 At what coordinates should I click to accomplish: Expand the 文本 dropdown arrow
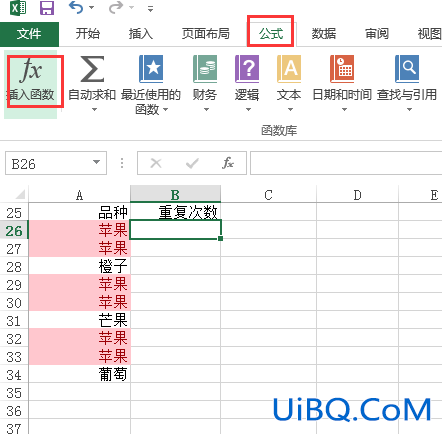coord(290,109)
